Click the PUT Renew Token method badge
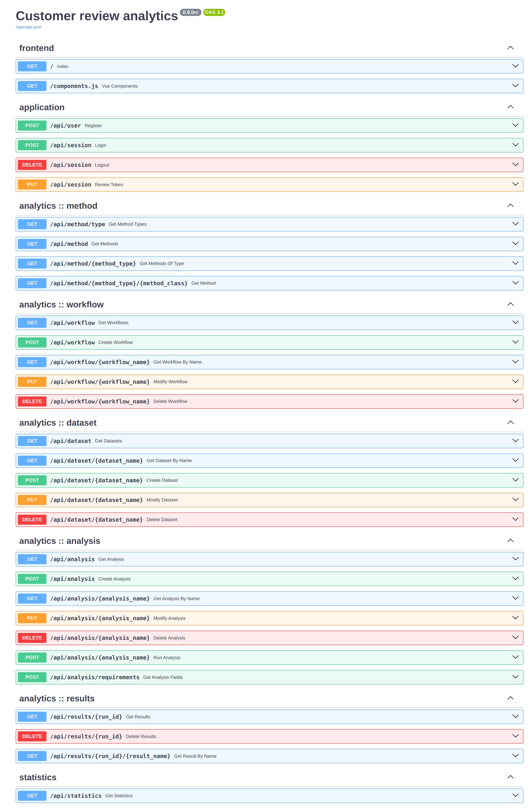 coord(32,185)
